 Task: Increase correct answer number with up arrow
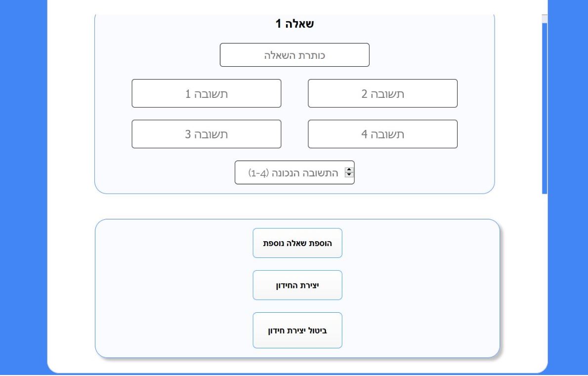tap(349, 170)
